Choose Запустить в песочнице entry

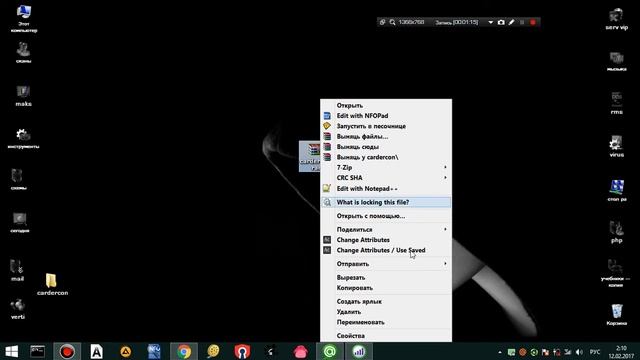click(386, 126)
